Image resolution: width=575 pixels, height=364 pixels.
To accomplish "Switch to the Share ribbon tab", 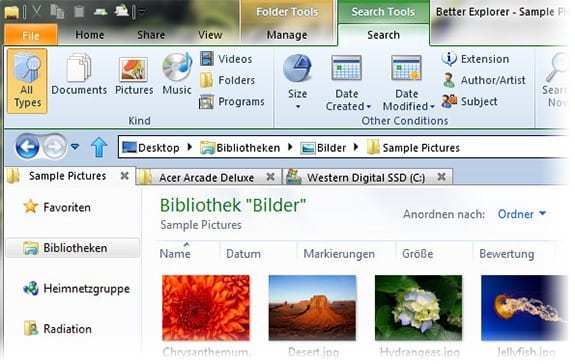I will 151,35.
